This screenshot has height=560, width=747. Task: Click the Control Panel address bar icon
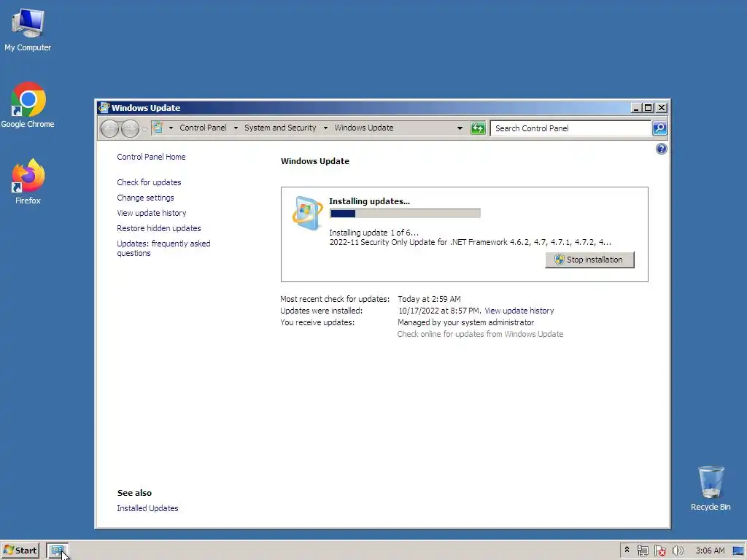158,128
